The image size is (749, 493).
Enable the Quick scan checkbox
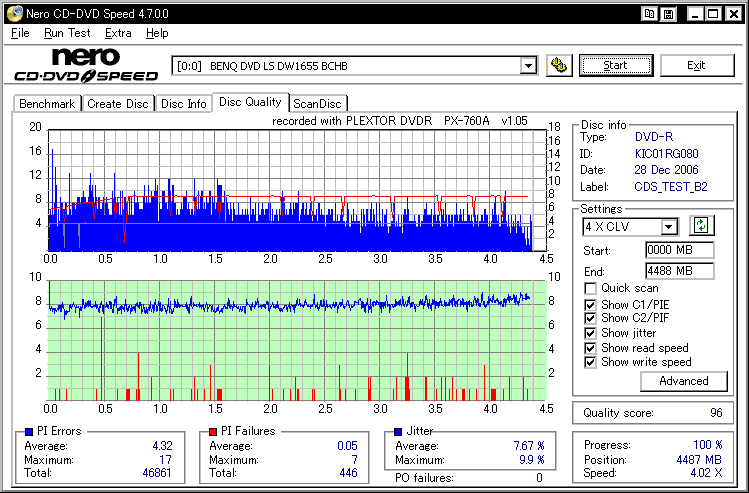[x=590, y=289]
